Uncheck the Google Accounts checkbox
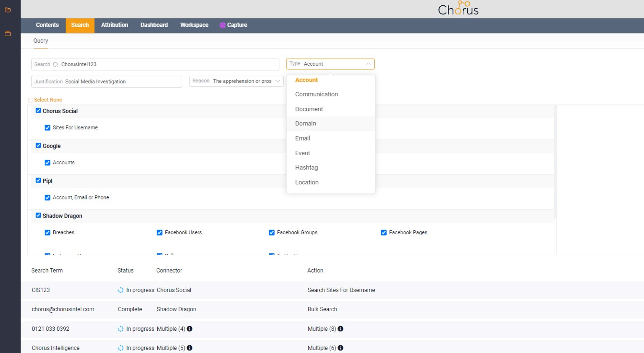This screenshot has width=644, height=353. (x=47, y=162)
